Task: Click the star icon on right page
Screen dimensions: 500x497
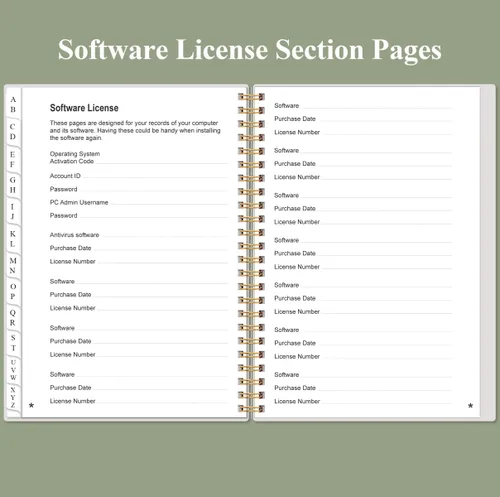Action: pos(470,405)
